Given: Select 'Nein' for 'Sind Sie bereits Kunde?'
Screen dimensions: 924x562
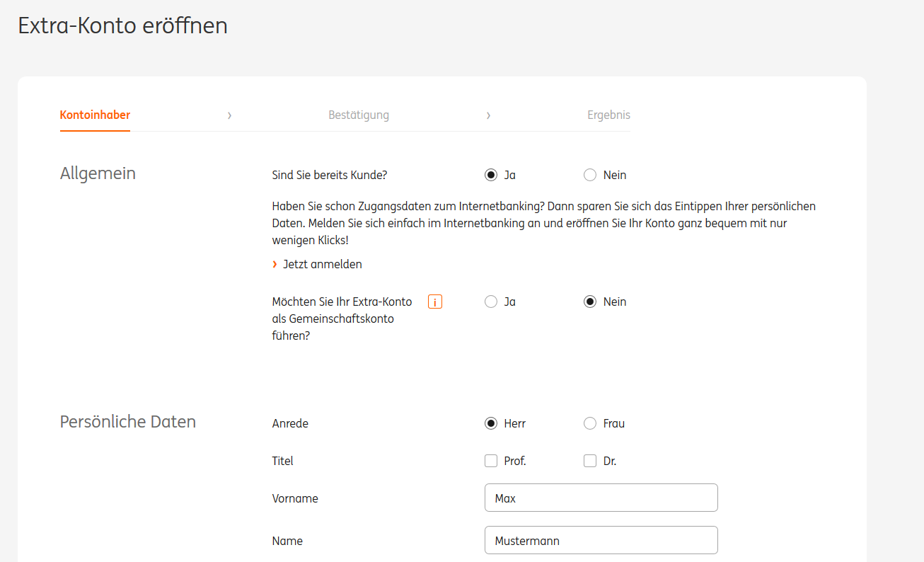Looking at the screenshot, I should point(590,176).
